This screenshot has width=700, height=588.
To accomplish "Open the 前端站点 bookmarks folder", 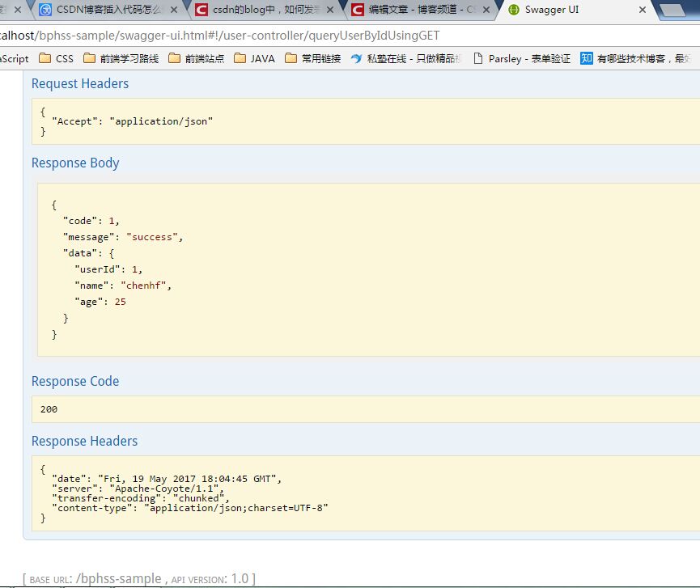I will (x=197, y=58).
